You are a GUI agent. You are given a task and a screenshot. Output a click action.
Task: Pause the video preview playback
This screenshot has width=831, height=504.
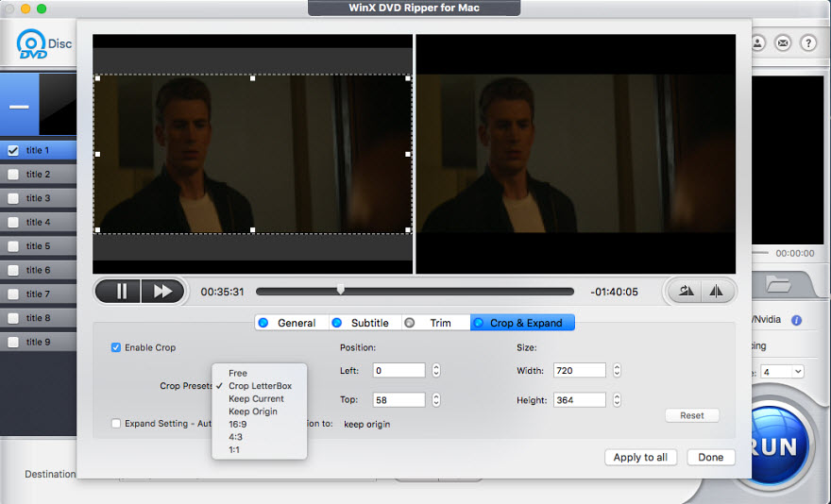(121, 292)
